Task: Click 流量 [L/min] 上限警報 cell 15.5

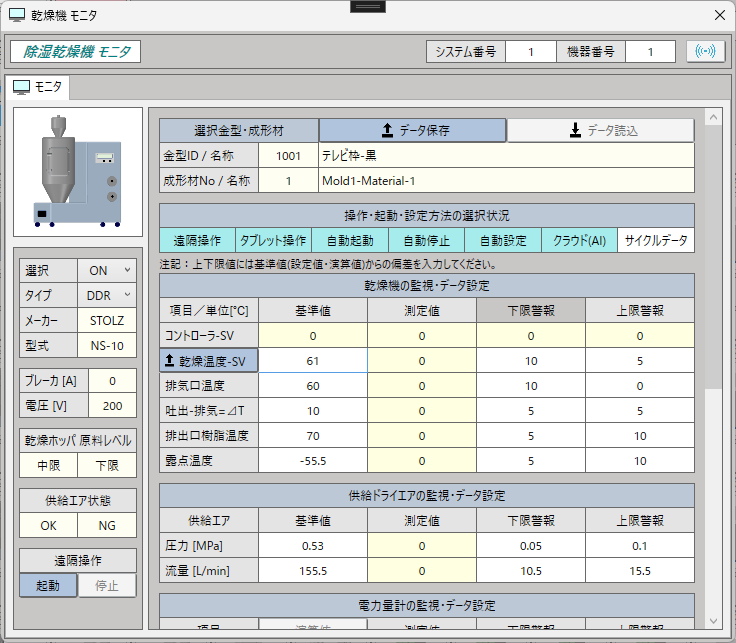Action: click(x=640, y=571)
